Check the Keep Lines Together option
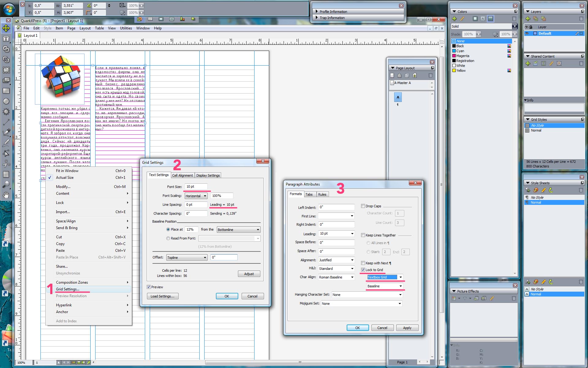This screenshot has height=368, width=588. tap(363, 235)
